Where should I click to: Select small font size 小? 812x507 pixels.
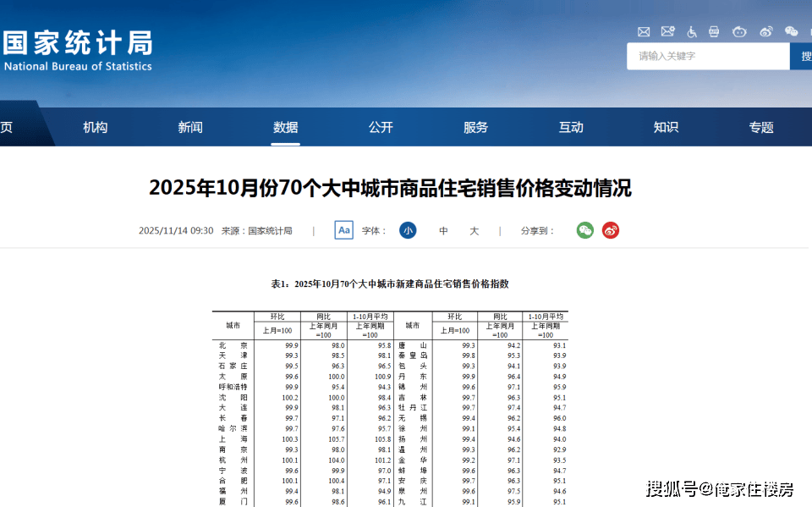(x=408, y=230)
